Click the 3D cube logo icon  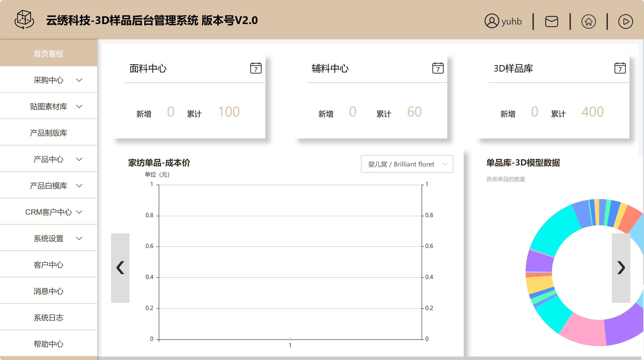[x=24, y=19]
